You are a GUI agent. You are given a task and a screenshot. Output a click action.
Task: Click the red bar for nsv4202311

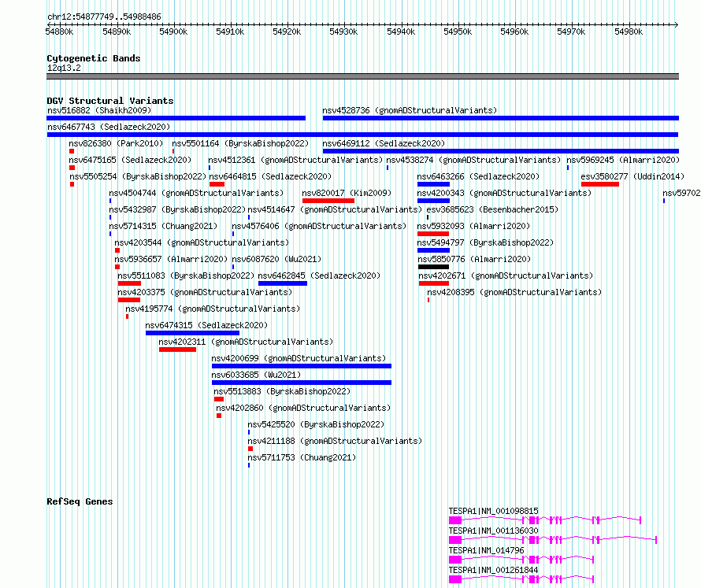tap(177, 349)
